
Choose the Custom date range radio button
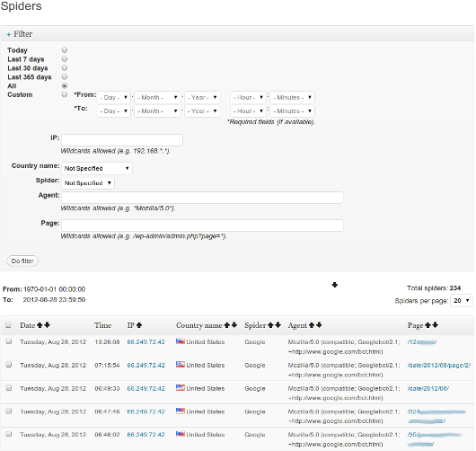[x=65, y=94]
